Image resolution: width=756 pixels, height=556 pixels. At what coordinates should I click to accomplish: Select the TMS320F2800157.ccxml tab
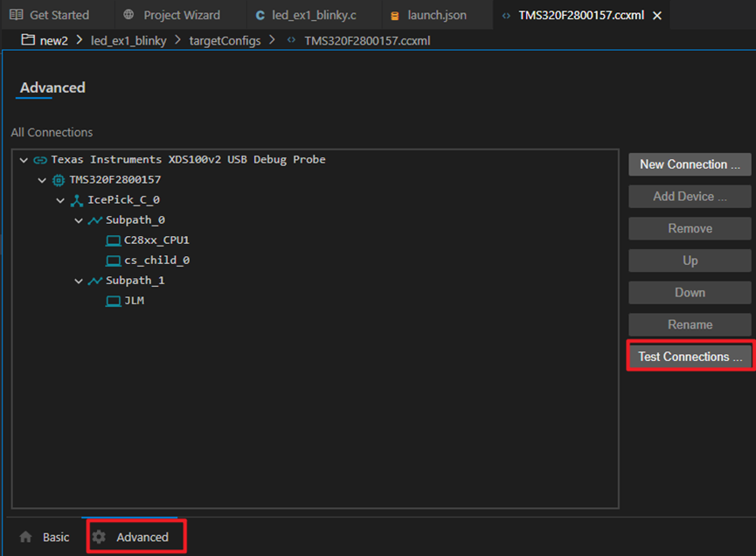point(580,15)
